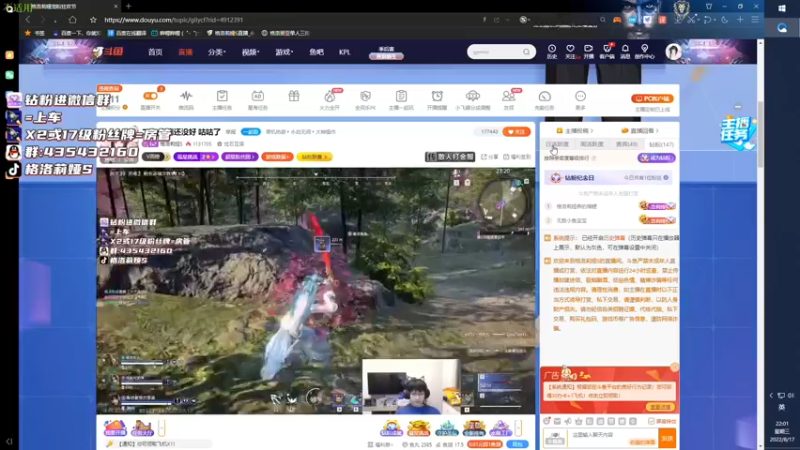
Task: Click the orange button in ad banner
Action: 660,407
